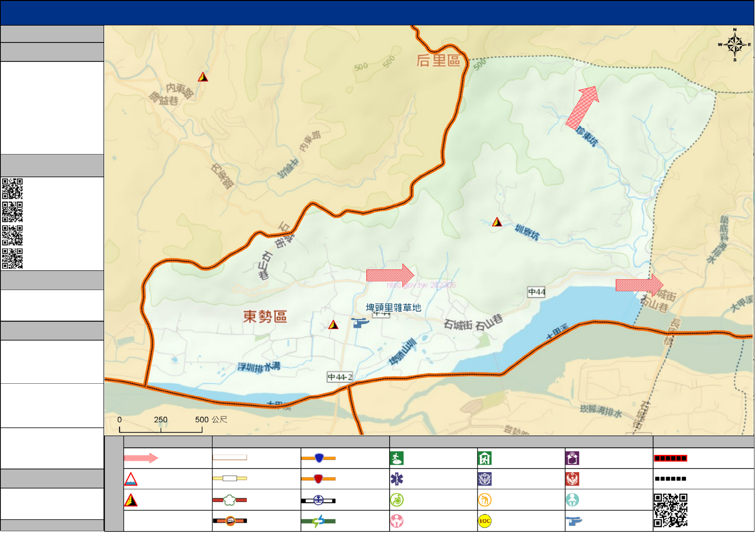Screen dimensions: 756x533
Task: Click the 埤頭里雜草地 place label
Action: [x=394, y=308]
